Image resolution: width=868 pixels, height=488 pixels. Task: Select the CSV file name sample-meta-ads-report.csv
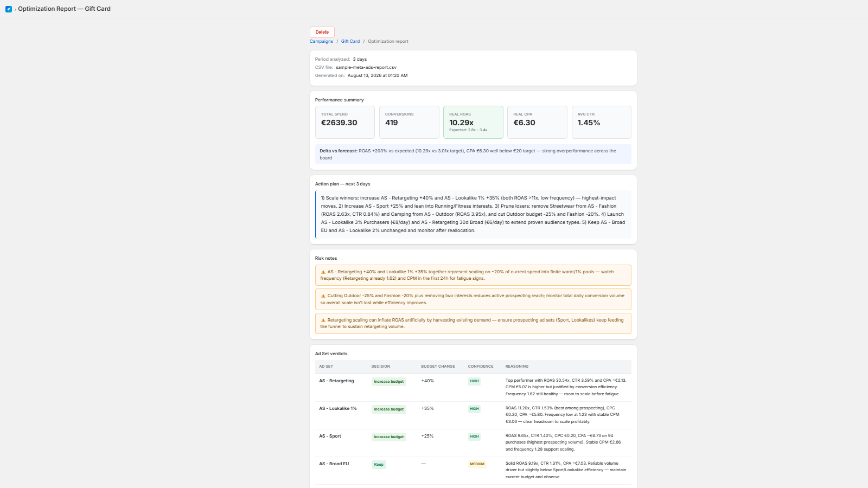[x=366, y=67]
